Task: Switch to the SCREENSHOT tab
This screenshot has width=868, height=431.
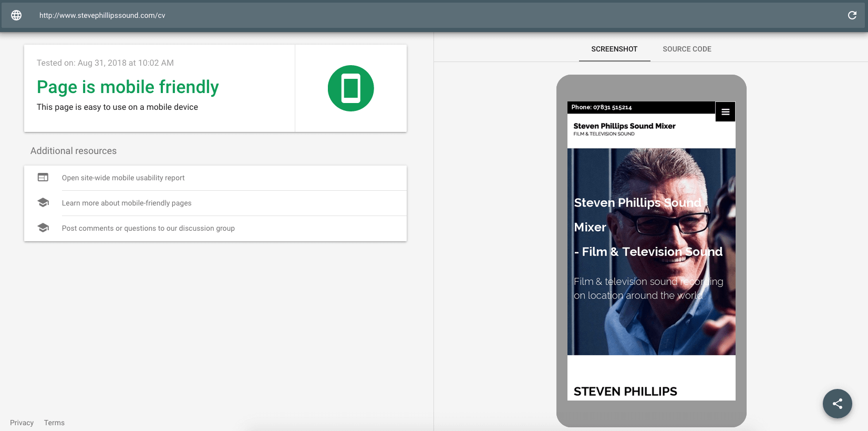Action: coord(614,49)
